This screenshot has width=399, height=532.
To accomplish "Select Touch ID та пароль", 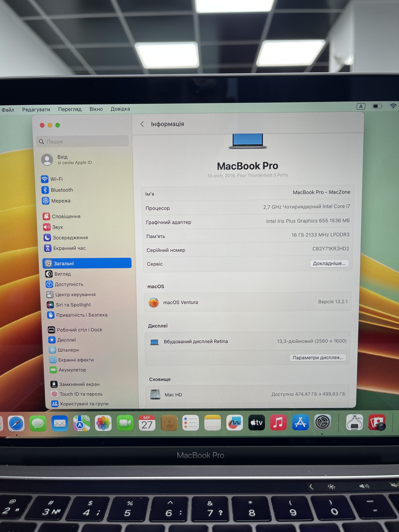I will pyautogui.click(x=77, y=394).
